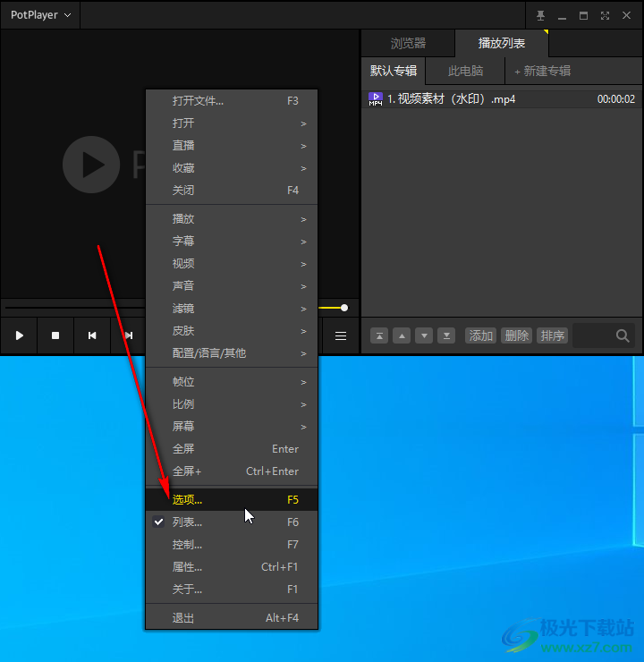The height and width of the screenshot is (662, 644).
Task: Expand the 收藏 submenu
Action: pyautogui.click(x=232, y=168)
